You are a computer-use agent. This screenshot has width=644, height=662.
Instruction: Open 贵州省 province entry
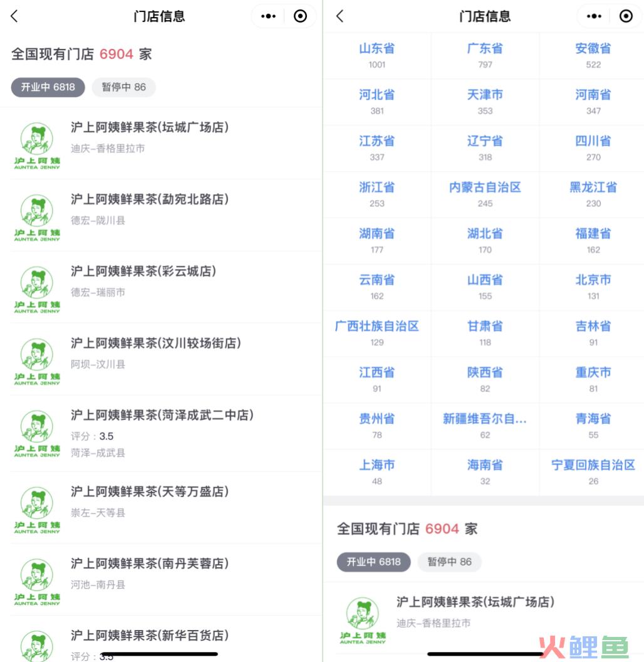pos(377,426)
